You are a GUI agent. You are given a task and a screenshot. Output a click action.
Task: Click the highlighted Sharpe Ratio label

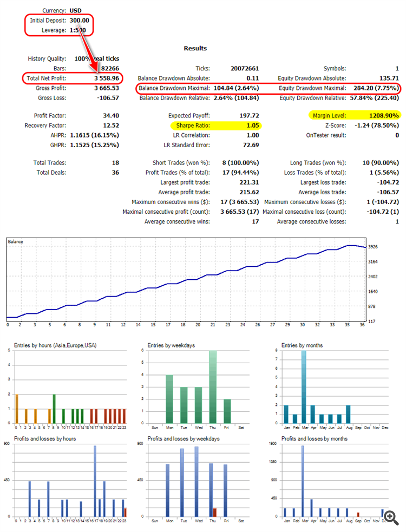[x=193, y=126]
